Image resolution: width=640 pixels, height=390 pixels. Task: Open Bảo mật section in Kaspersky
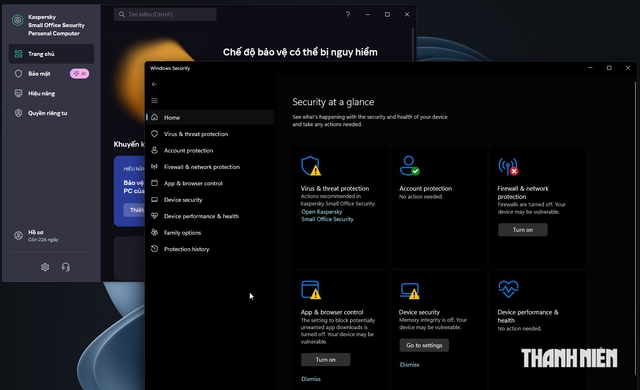click(x=39, y=74)
